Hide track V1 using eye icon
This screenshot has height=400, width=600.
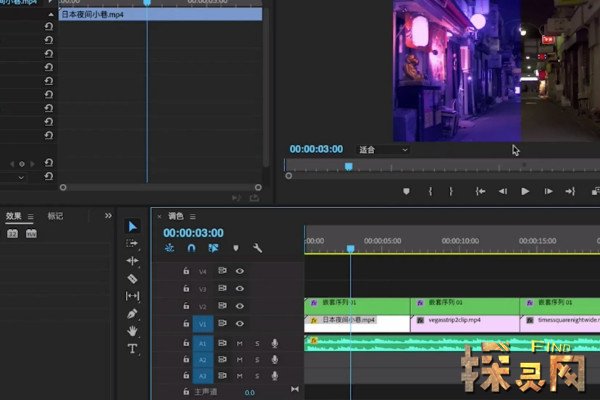coord(240,323)
